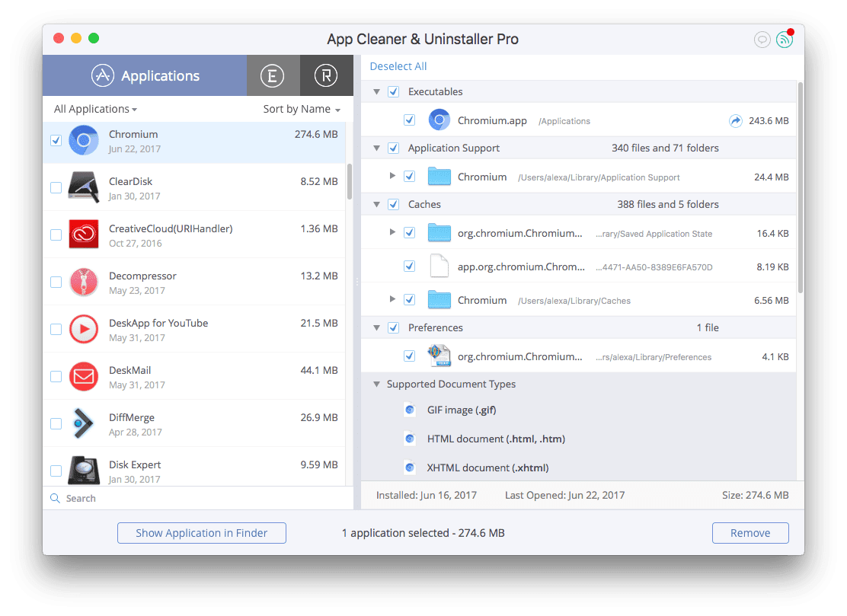Click the '340 files and 71 folders' label
Screen dimensions: 847x616
pyautogui.click(x=665, y=148)
